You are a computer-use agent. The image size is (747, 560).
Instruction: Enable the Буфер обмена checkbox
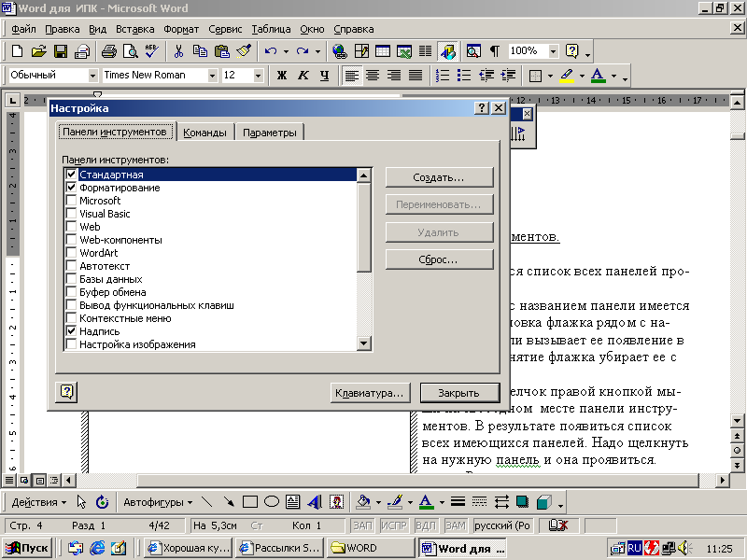[71, 292]
